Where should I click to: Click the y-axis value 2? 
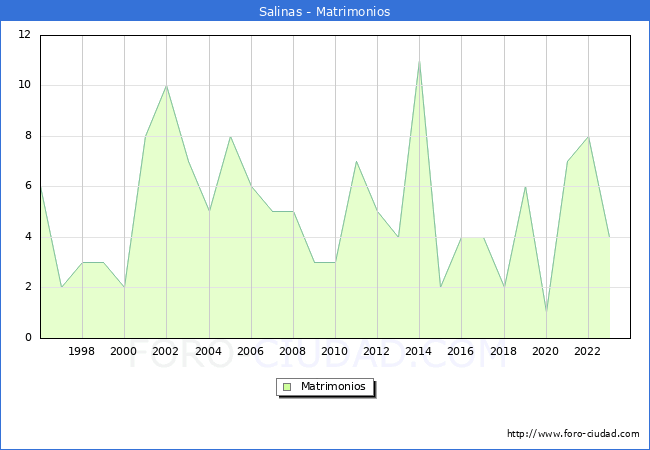point(28,287)
